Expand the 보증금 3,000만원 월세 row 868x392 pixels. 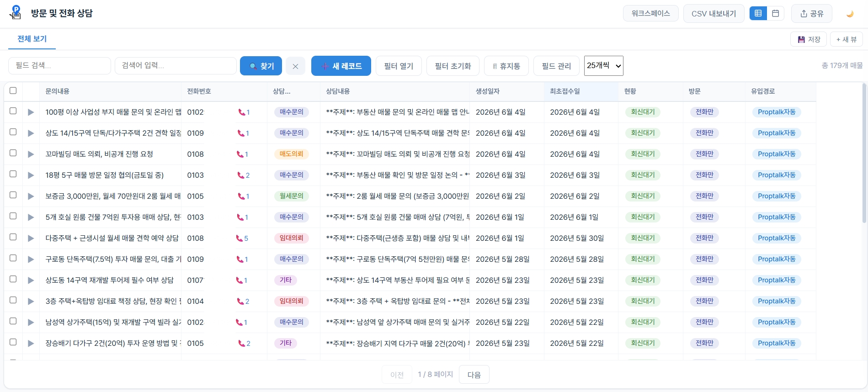(x=31, y=196)
